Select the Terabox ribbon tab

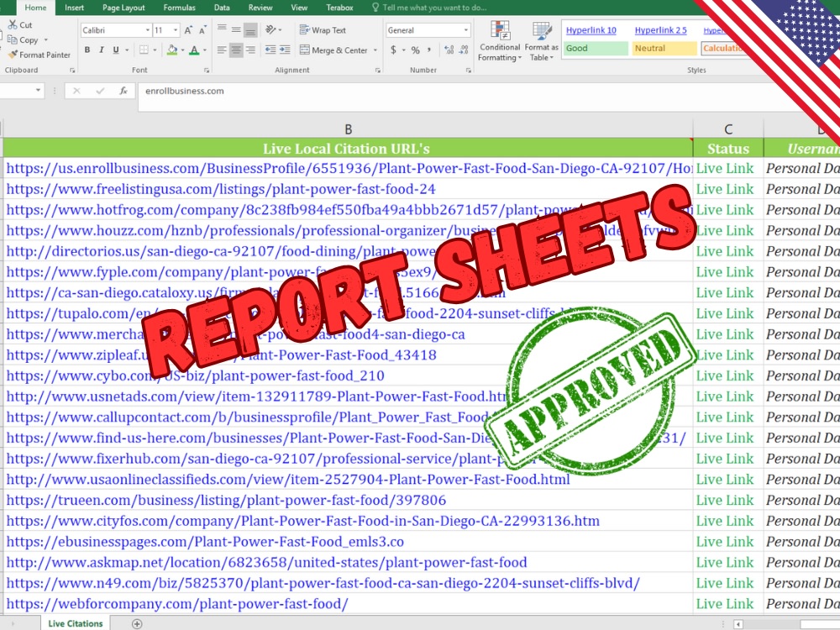tap(339, 8)
